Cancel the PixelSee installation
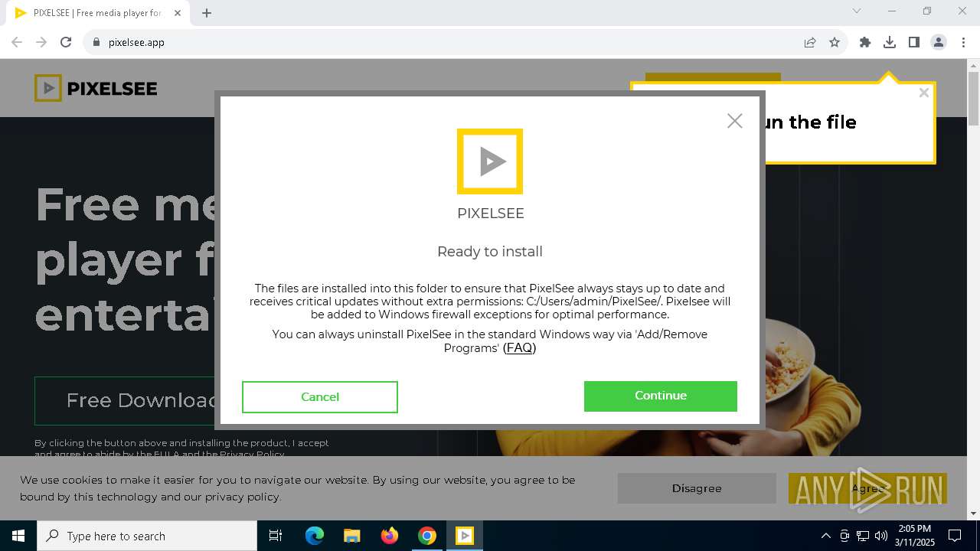 coord(320,396)
